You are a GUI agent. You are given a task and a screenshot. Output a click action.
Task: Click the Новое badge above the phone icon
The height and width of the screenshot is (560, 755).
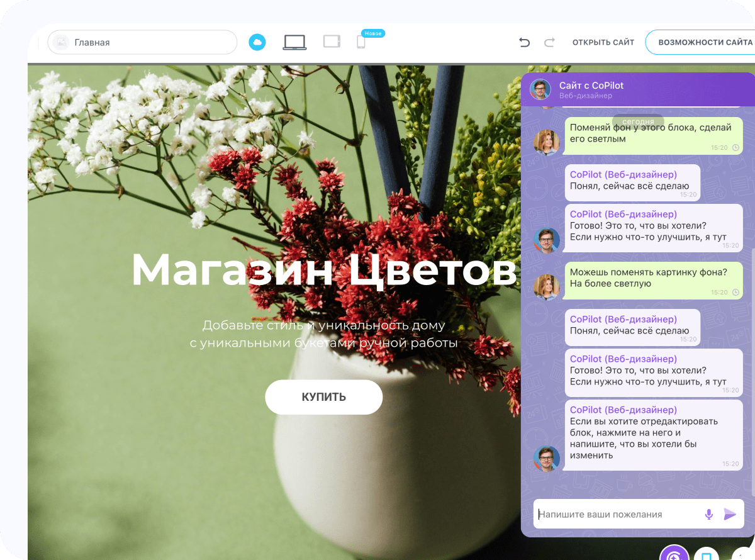[373, 33]
